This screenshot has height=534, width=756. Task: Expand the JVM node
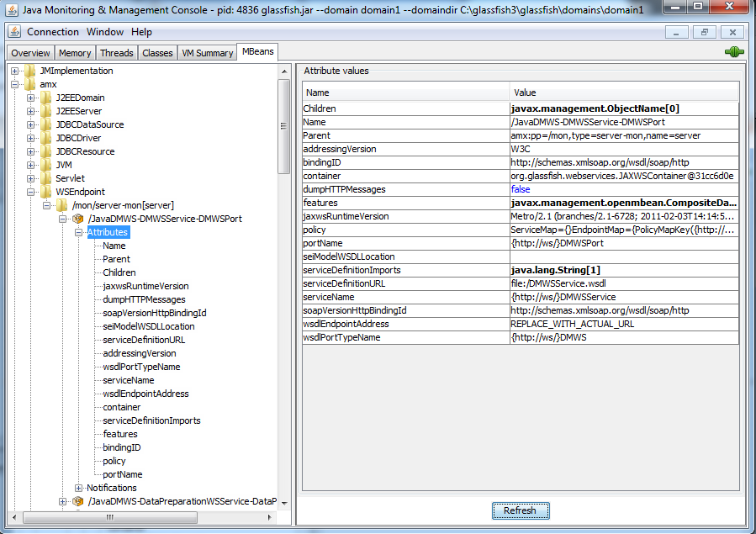tap(30, 166)
